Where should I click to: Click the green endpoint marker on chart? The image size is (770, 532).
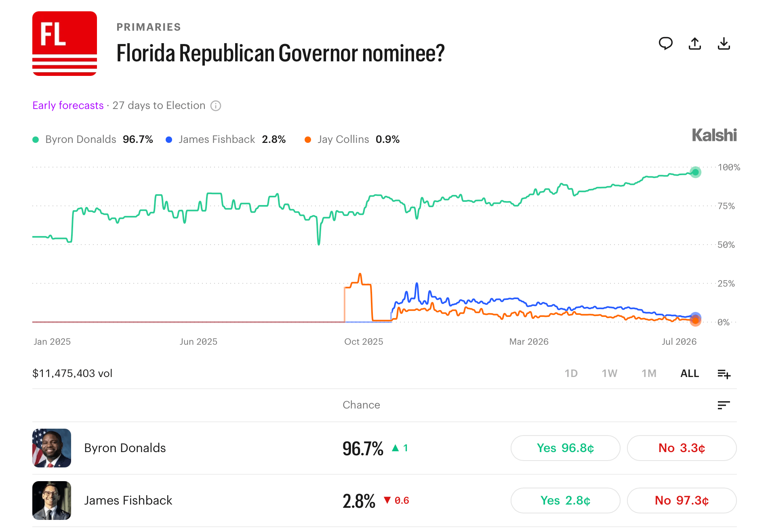click(695, 172)
